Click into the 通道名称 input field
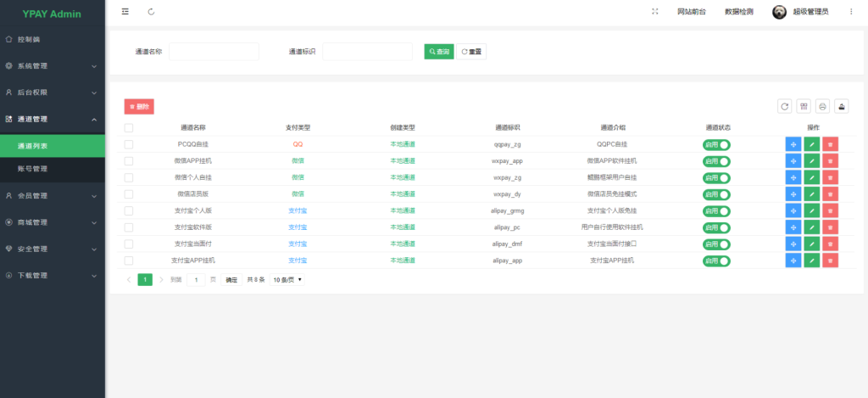The image size is (868, 398). click(214, 52)
